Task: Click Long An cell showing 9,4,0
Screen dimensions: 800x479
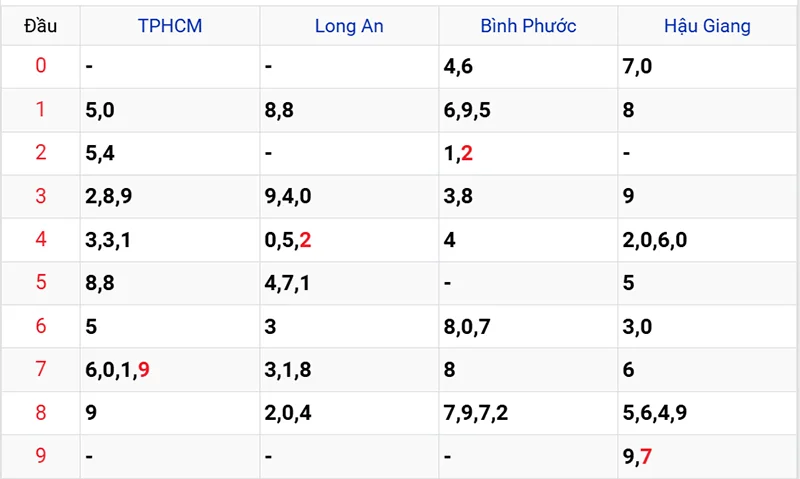Action: [x=288, y=197]
